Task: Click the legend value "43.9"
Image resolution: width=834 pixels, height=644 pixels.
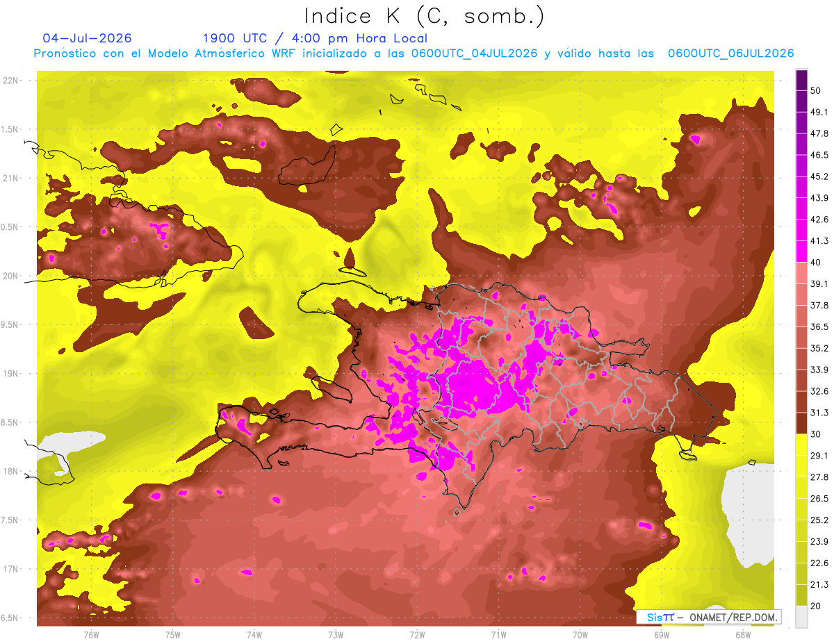Action: (819, 198)
